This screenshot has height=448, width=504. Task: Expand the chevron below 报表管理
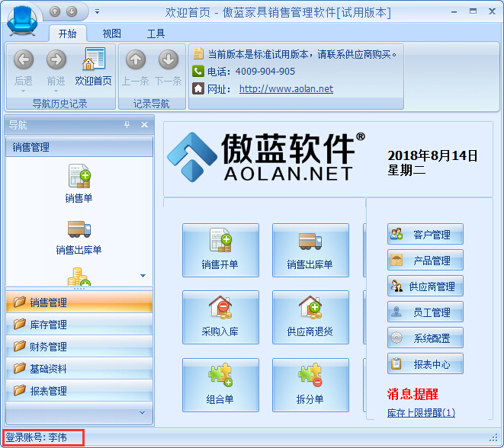142,412
